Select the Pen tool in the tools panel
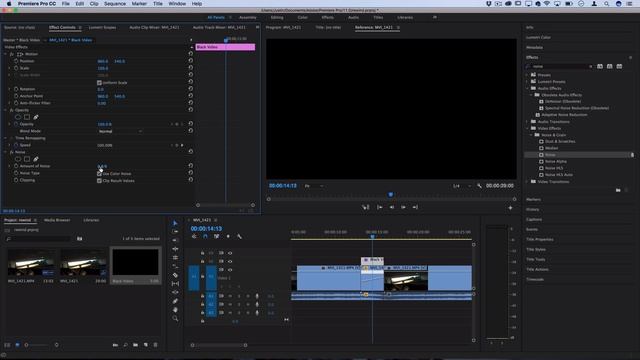 [175, 301]
